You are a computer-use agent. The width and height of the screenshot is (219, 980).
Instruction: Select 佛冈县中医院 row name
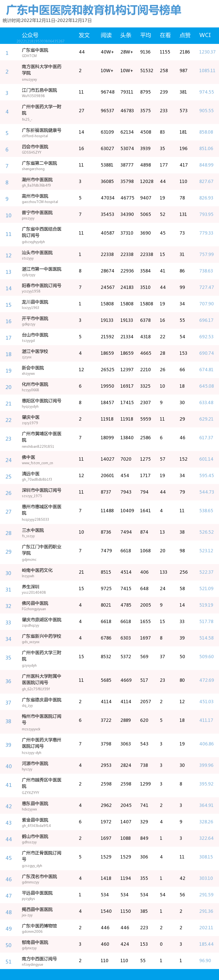click(x=35, y=603)
